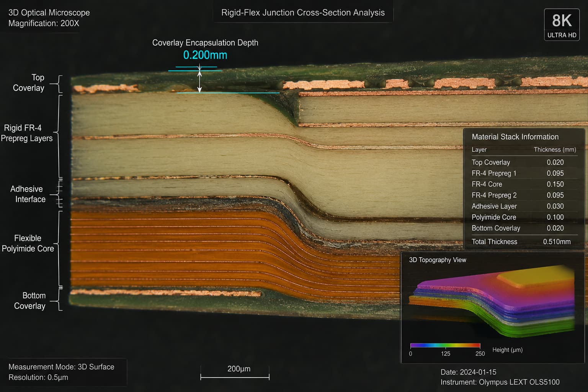Select the Top Coverlay row in table
This screenshot has height=392, width=588.
click(524, 162)
